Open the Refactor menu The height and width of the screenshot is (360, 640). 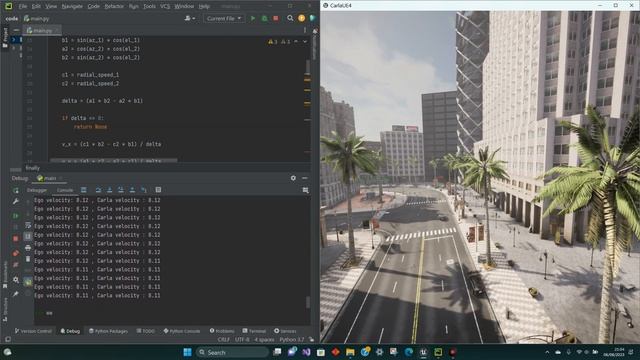114,7
